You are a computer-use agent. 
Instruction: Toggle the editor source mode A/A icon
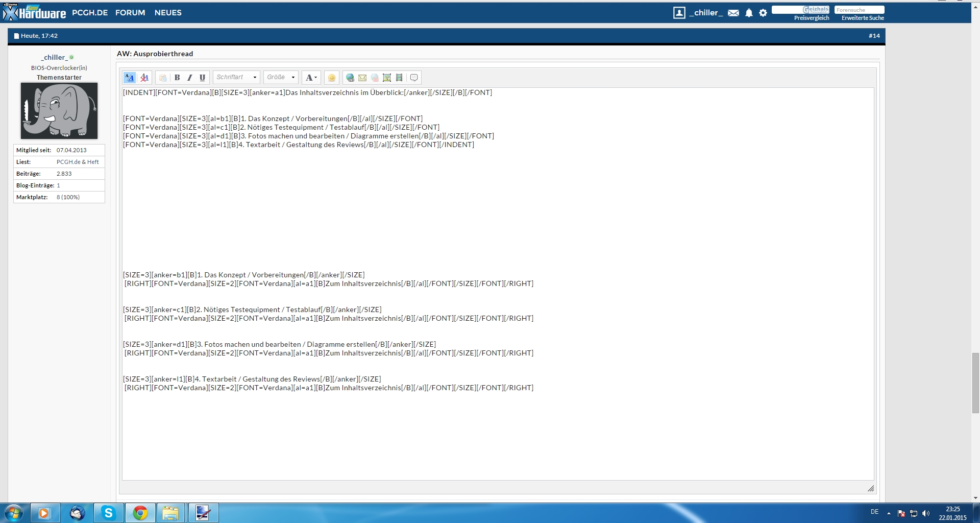pos(130,78)
